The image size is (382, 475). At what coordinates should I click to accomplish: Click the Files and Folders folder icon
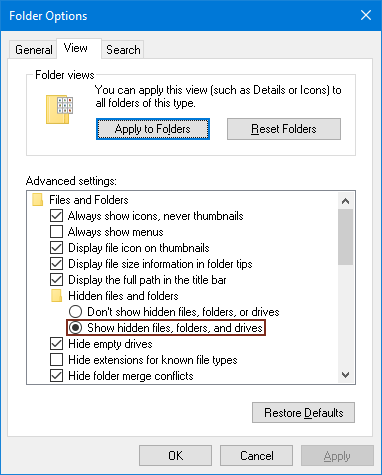tap(37, 200)
